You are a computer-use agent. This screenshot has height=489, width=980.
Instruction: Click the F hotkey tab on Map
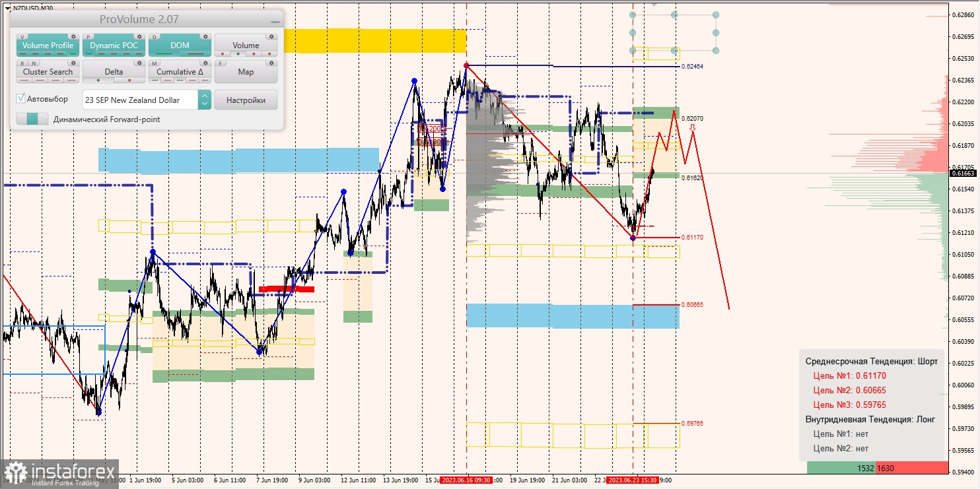click(221, 63)
